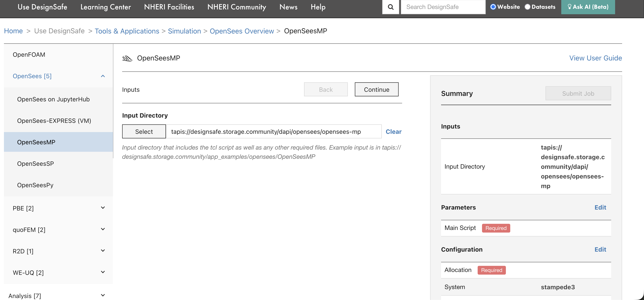The height and width of the screenshot is (300, 644).
Task: Click the Continue button
Action: pos(377,90)
